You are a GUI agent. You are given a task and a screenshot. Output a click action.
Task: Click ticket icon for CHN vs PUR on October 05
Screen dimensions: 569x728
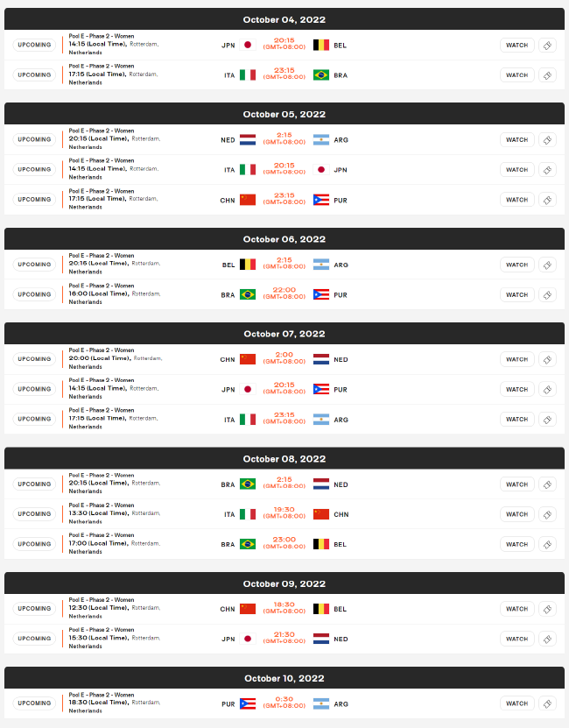click(x=547, y=200)
